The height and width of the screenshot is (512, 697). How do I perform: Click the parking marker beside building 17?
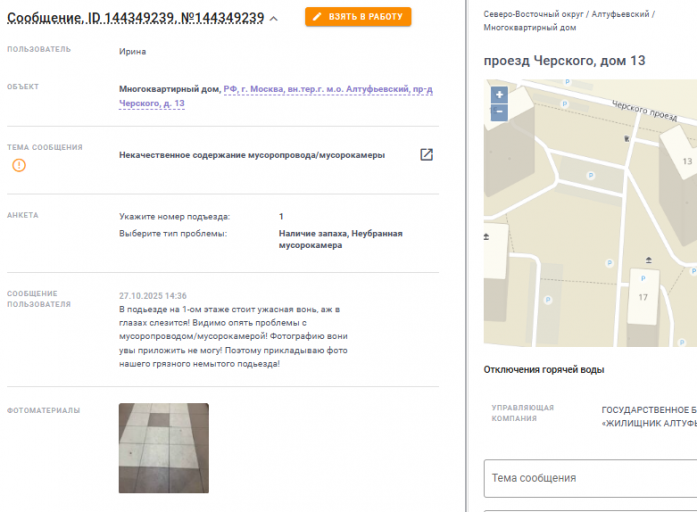[643, 278]
